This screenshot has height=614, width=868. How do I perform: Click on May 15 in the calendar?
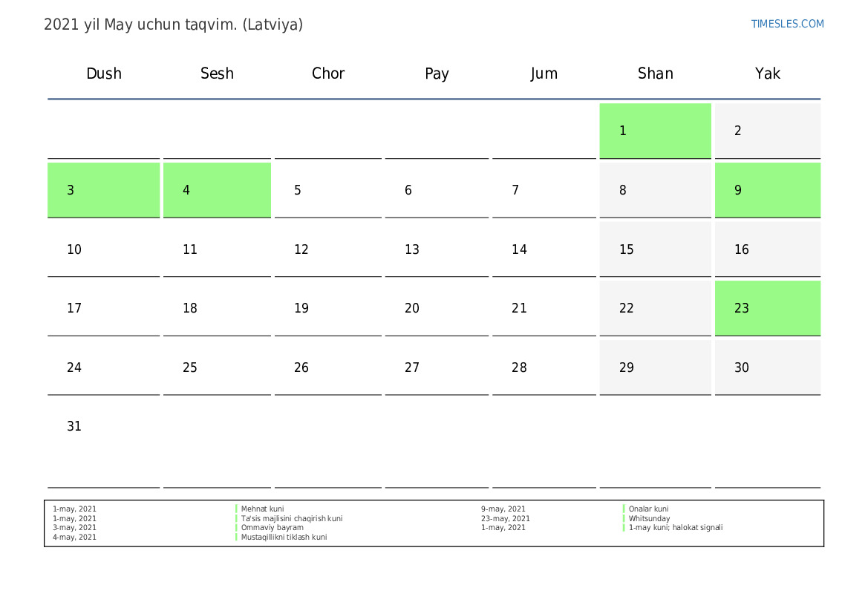coord(627,249)
